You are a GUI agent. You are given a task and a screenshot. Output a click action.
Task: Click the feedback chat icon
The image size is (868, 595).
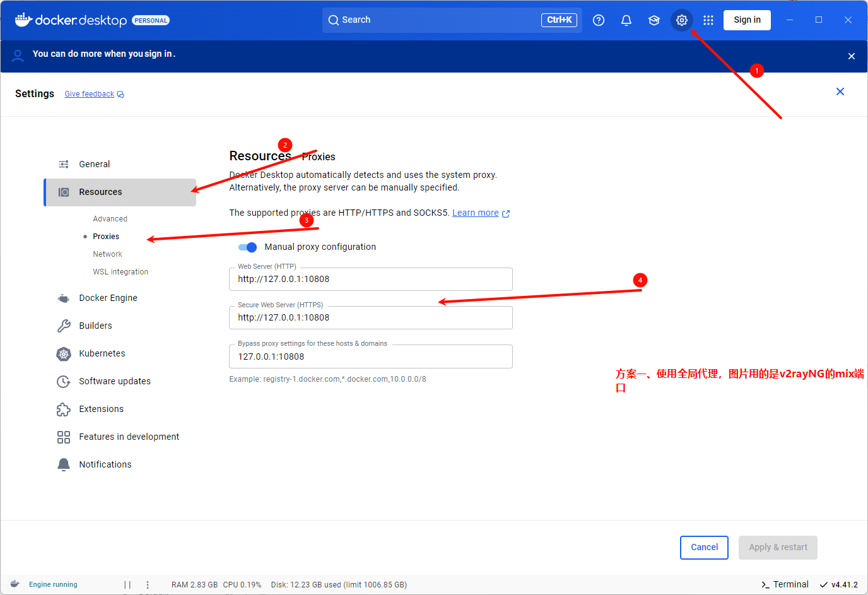[x=120, y=95]
